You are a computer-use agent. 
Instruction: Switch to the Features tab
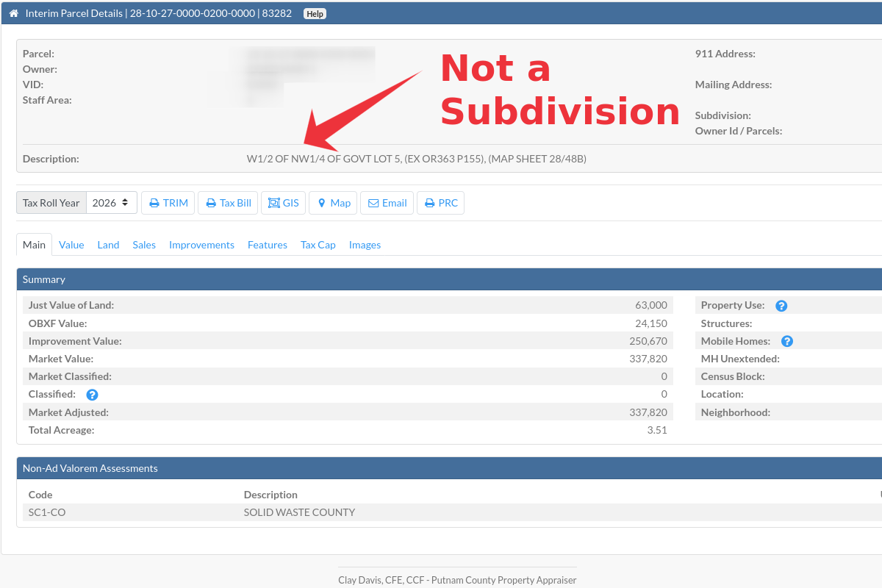coord(268,245)
